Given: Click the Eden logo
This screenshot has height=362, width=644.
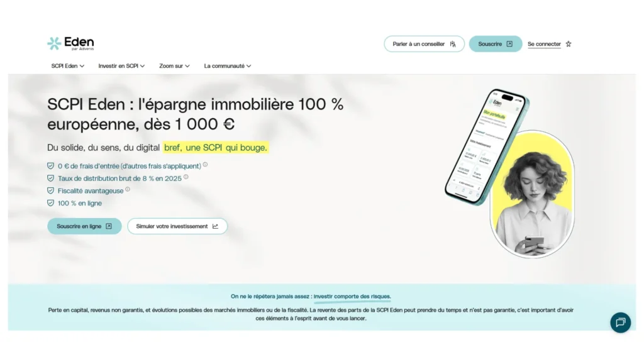Looking at the screenshot, I should pos(70,43).
